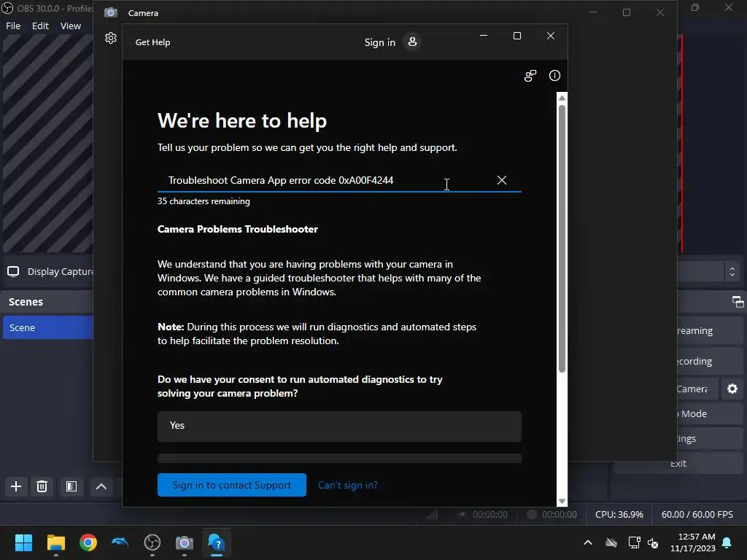Open File Explorer from taskbar
Screen dimensions: 747x560
click(x=55, y=542)
